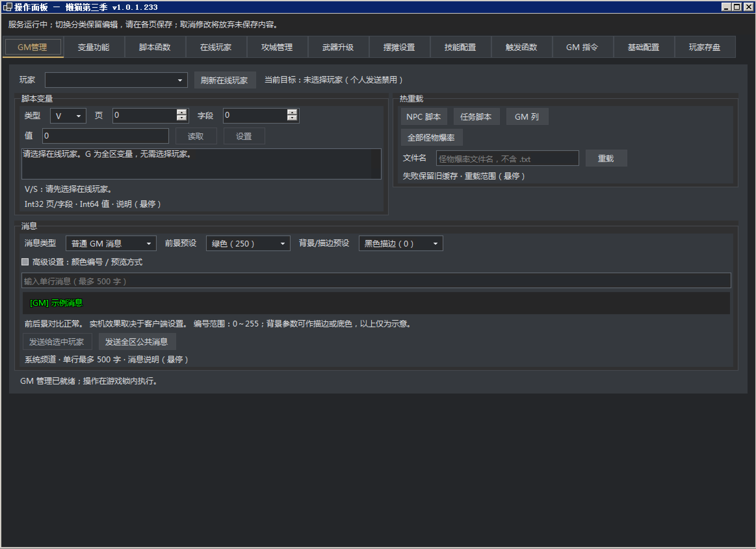This screenshot has width=756, height=549.
Task: Close the 操作面板 window
Action: pos(748,7)
